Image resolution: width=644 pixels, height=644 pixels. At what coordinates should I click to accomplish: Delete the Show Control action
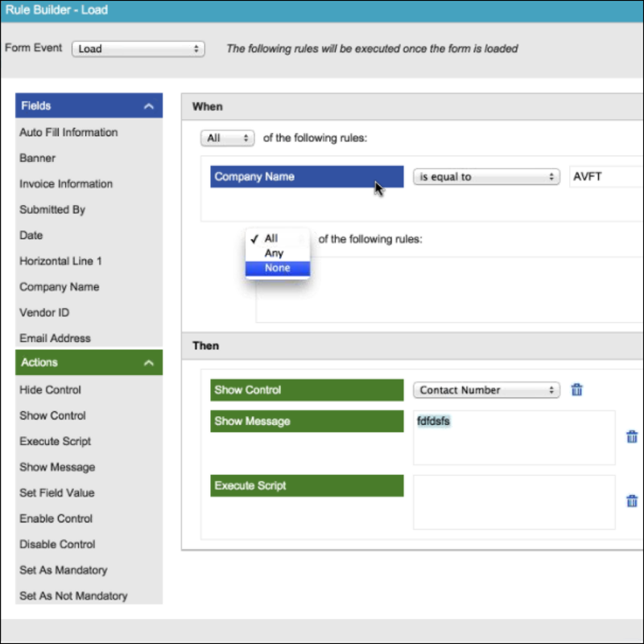click(576, 390)
